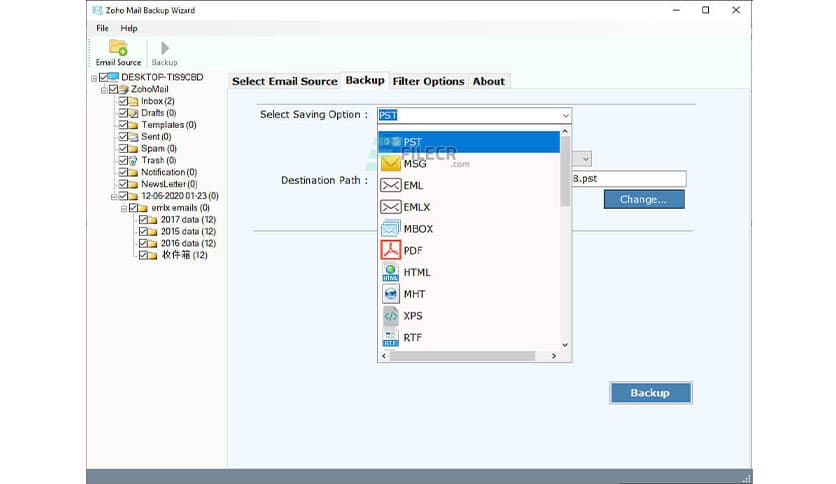
Task: Uncheck the emlx emails (0) checkbox
Action: [133, 208]
